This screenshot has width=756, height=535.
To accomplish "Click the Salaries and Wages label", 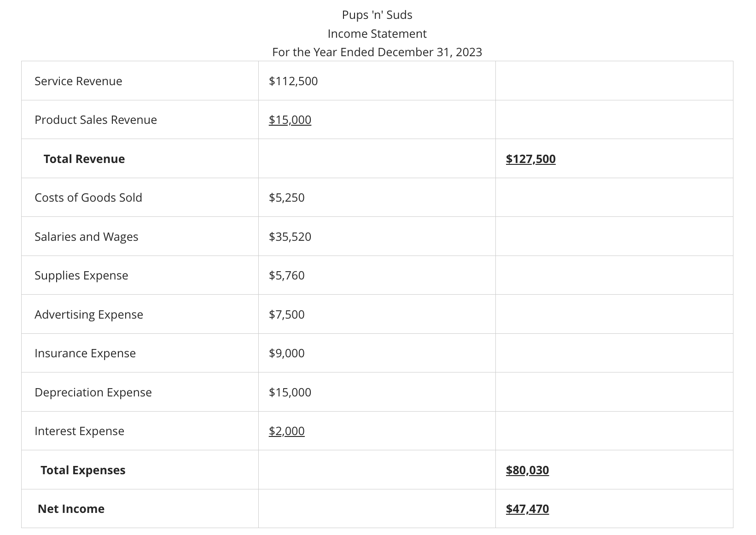I will tap(87, 237).
